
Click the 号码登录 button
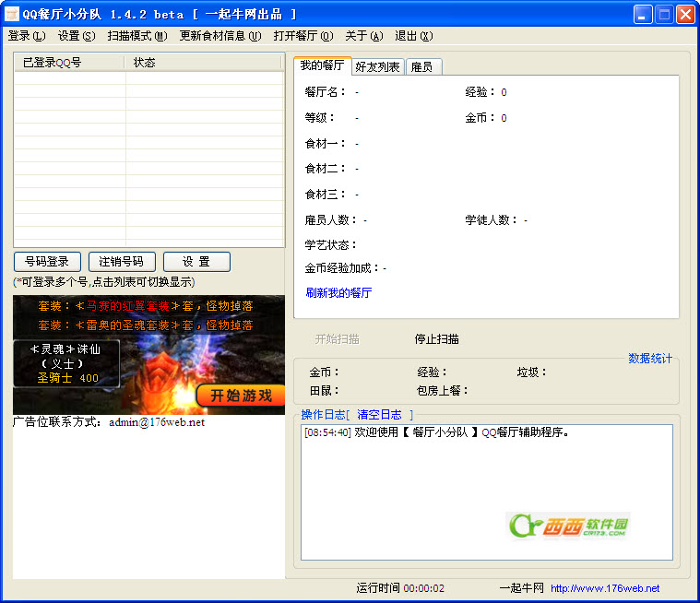(47, 262)
